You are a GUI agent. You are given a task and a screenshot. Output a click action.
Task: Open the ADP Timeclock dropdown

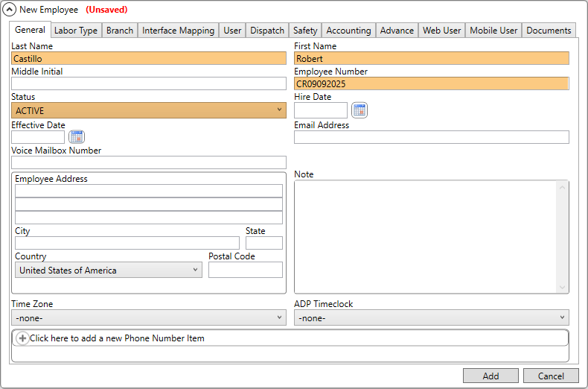point(562,317)
